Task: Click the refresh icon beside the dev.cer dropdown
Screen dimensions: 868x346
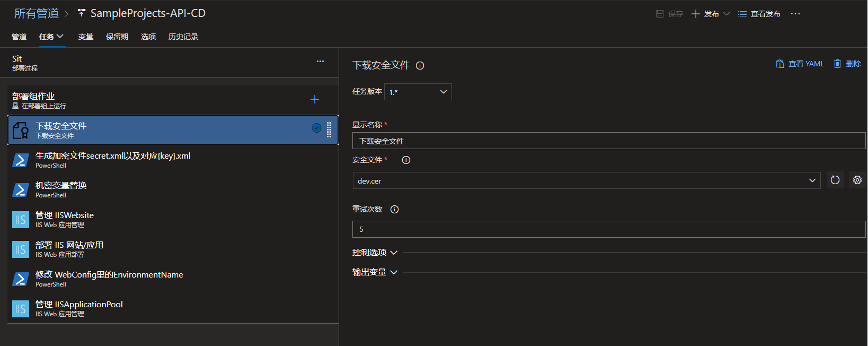Action: tap(835, 180)
